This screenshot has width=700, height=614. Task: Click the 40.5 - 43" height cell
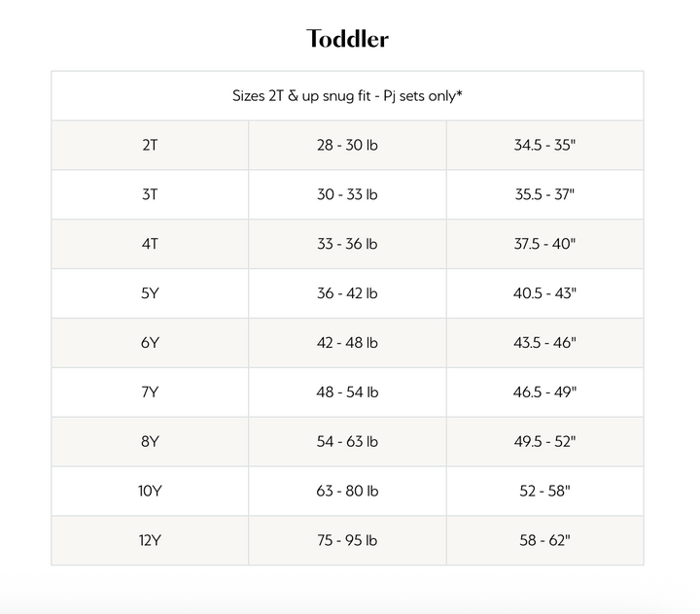544,293
